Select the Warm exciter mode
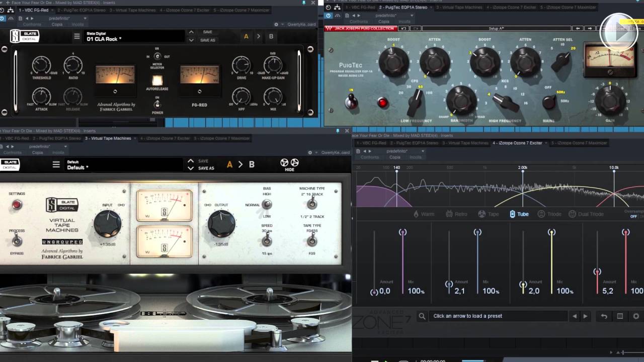 pyautogui.click(x=424, y=214)
